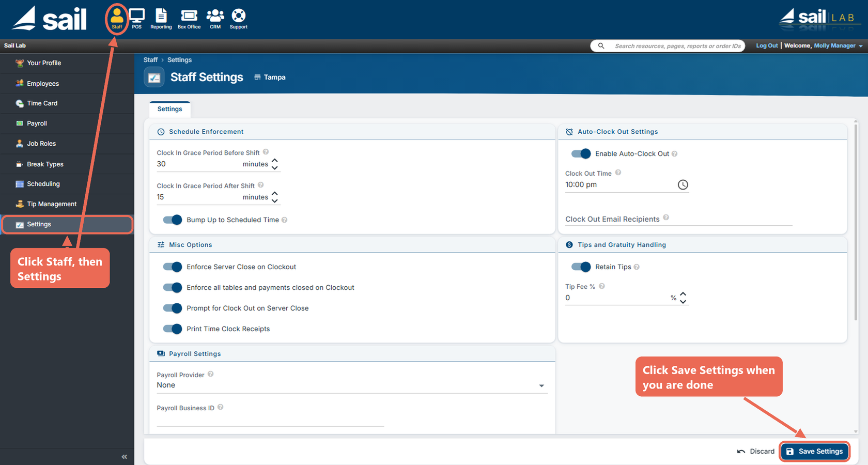Click the Molly Manager name link
The image size is (868, 465).
click(834, 45)
